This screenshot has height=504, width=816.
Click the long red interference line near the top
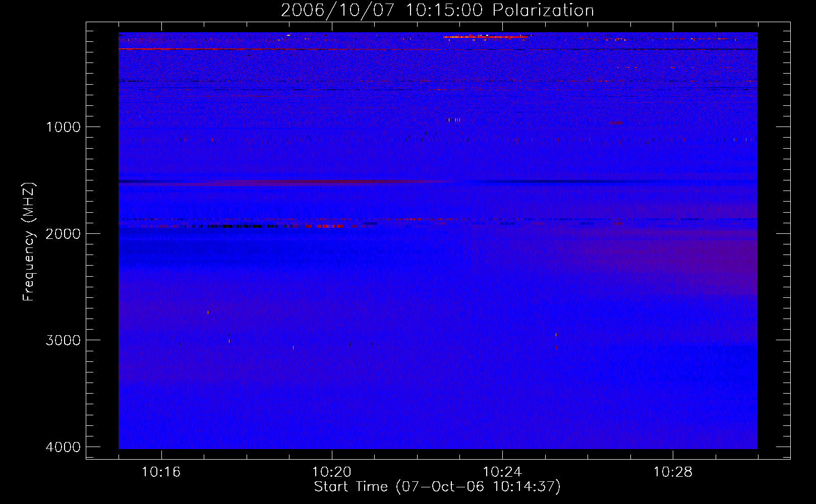point(438,49)
